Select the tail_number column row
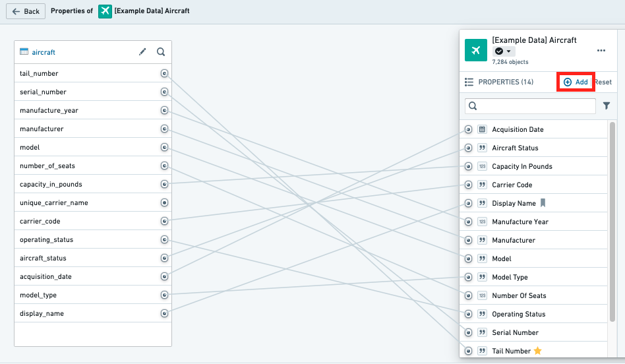 point(93,73)
